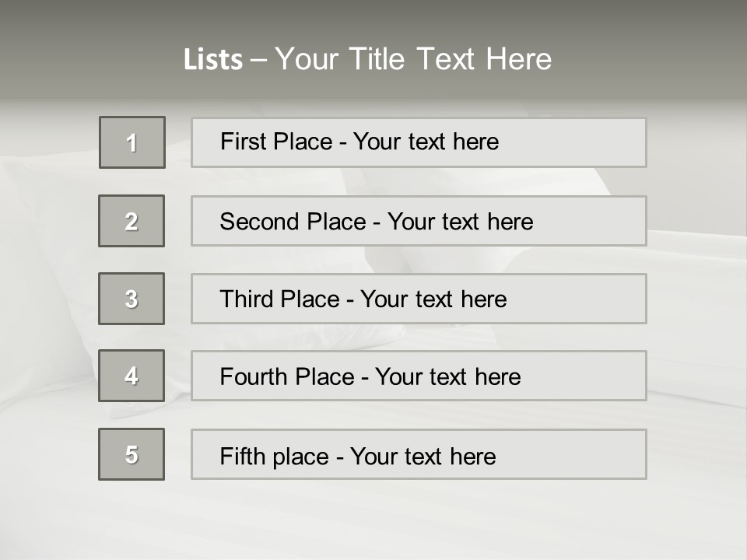Click the words "Second Place" in the list
Image resolution: width=747 pixels, height=560 pixels.
click(x=292, y=222)
